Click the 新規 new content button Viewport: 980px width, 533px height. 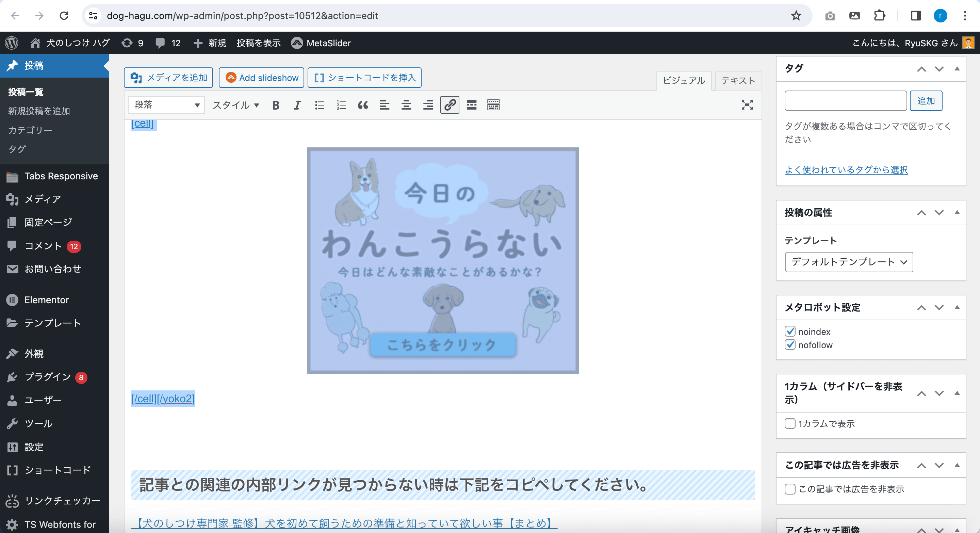(209, 43)
